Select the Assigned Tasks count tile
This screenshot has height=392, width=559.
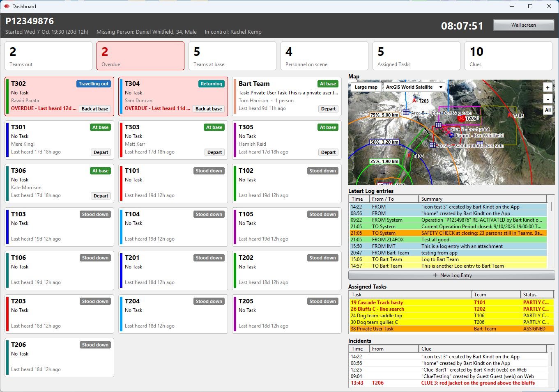coord(416,56)
